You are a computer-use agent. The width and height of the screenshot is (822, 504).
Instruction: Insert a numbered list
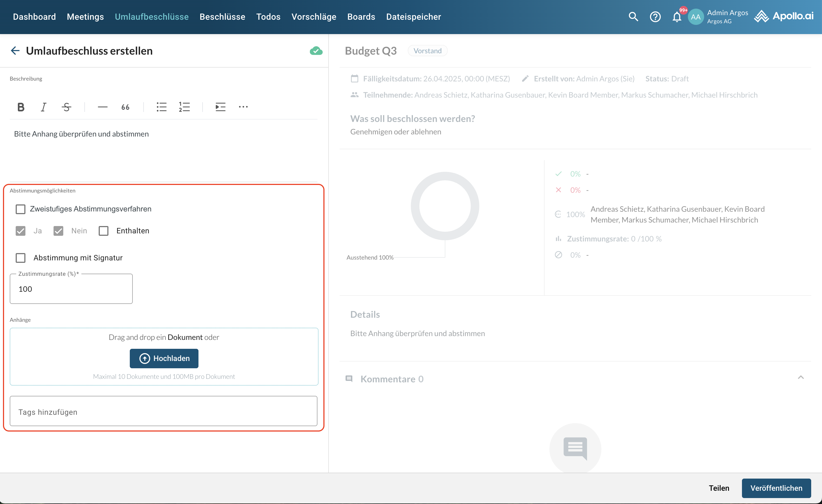tap(184, 107)
